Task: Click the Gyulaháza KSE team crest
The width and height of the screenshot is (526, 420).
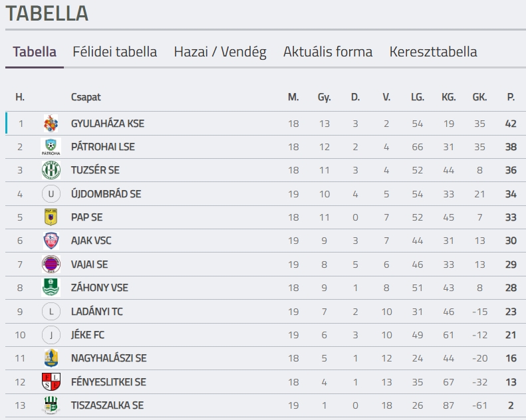Action: click(51, 124)
